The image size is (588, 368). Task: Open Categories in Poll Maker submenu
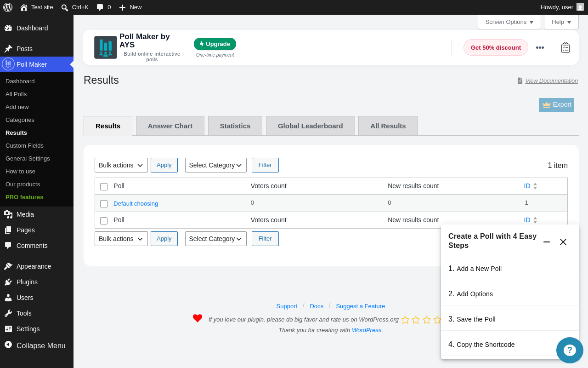[37, 120]
